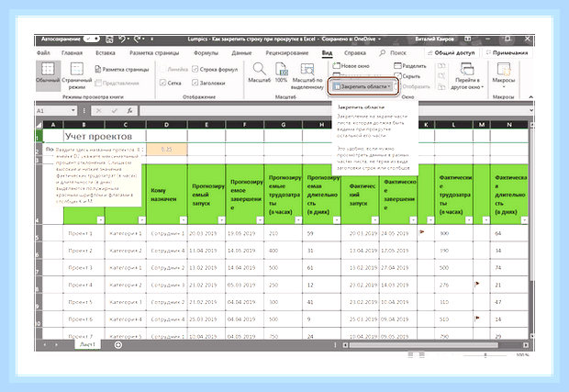
Task: Click the Name Box showing A1
Action: [53, 111]
